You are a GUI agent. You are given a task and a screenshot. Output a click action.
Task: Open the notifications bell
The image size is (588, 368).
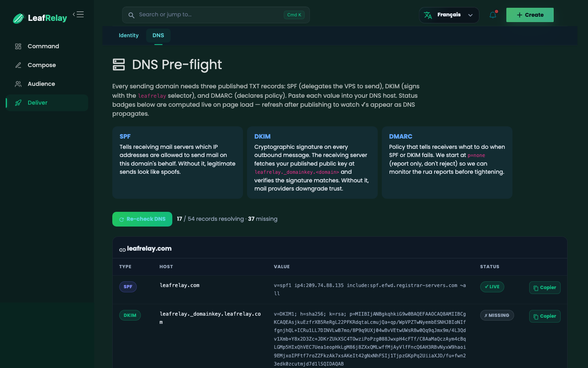tap(493, 15)
